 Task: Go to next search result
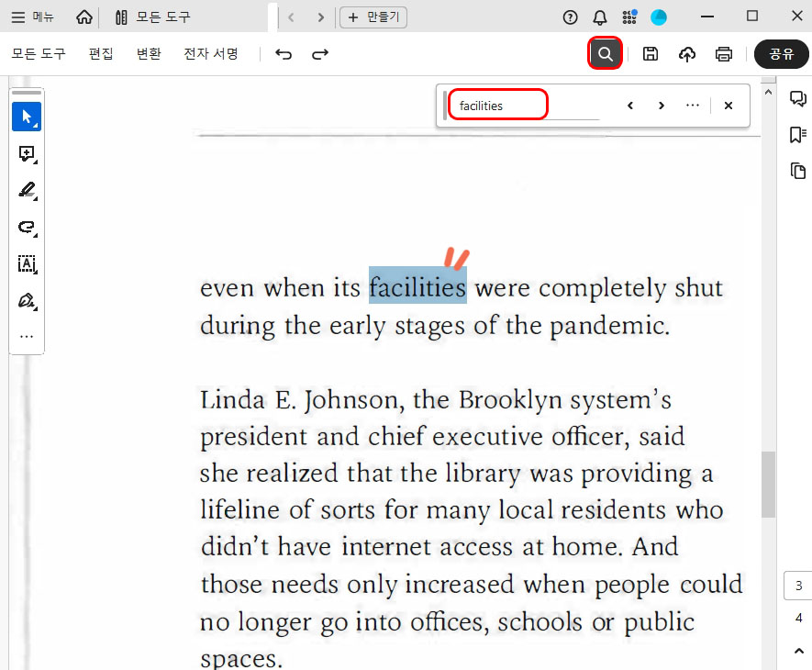662,106
